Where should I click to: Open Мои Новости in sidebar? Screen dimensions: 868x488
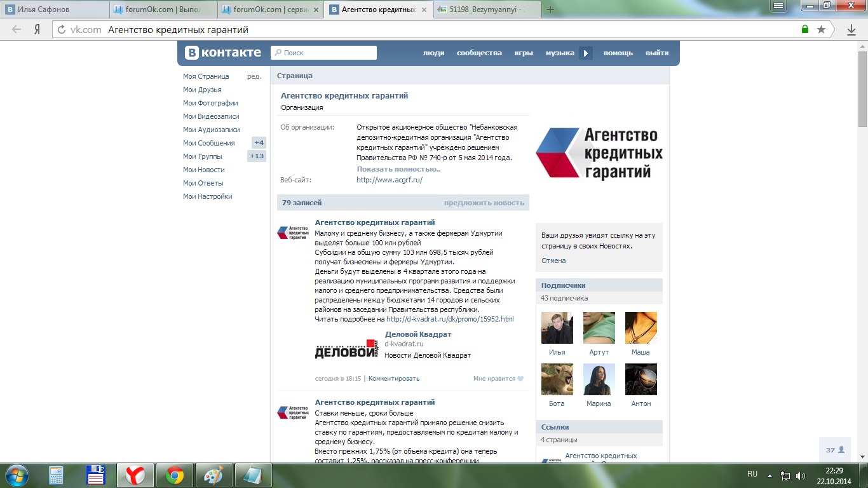204,170
